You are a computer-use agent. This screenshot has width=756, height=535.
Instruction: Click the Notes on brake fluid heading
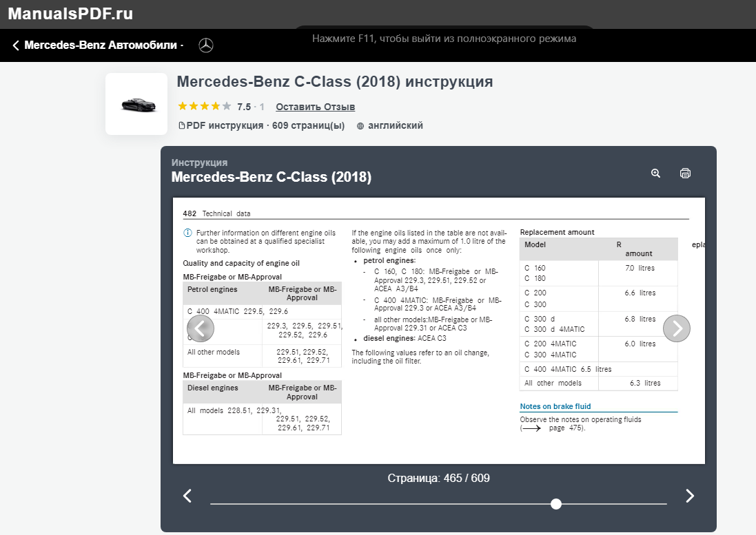[x=555, y=406]
